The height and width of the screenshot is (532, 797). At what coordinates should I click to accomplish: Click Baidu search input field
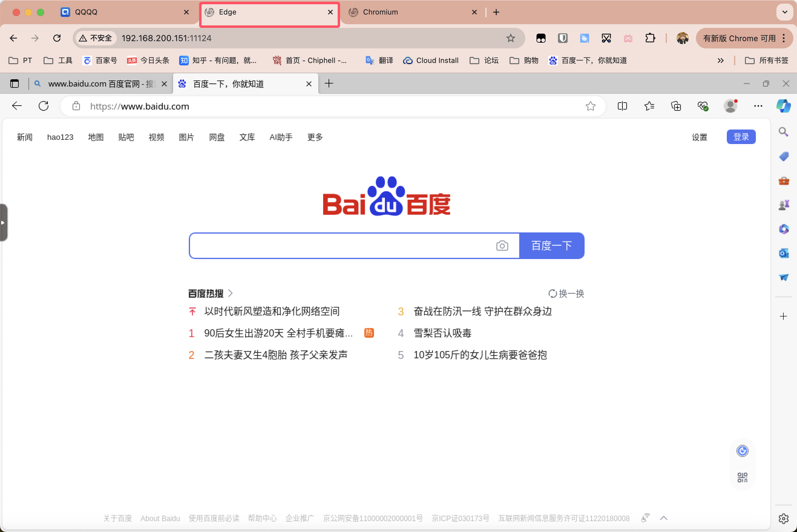coord(343,246)
